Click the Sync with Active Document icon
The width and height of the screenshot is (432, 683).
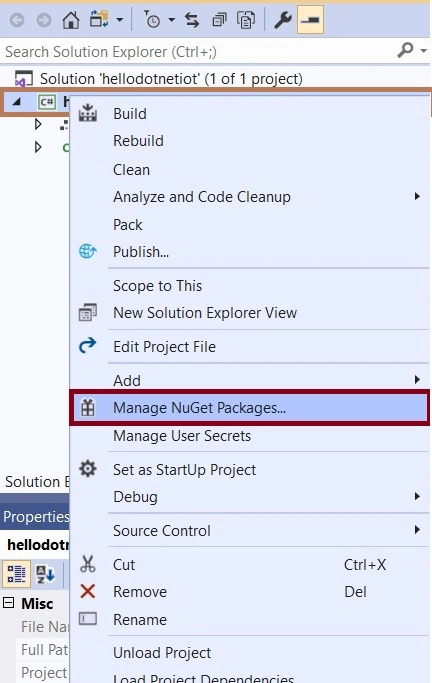click(x=192, y=20)
